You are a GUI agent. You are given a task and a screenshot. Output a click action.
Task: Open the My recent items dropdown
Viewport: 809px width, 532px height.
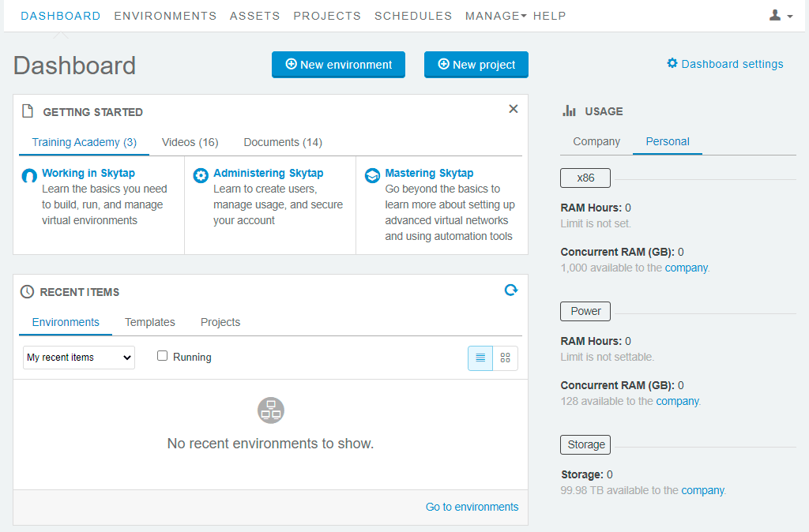coord(79,358)
